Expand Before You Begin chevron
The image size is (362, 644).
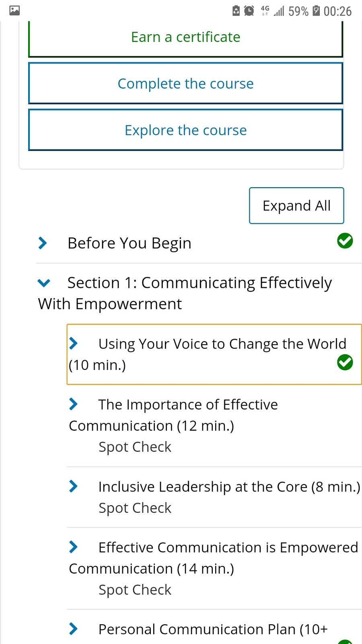pyautogui.click(x=43, y=243)
